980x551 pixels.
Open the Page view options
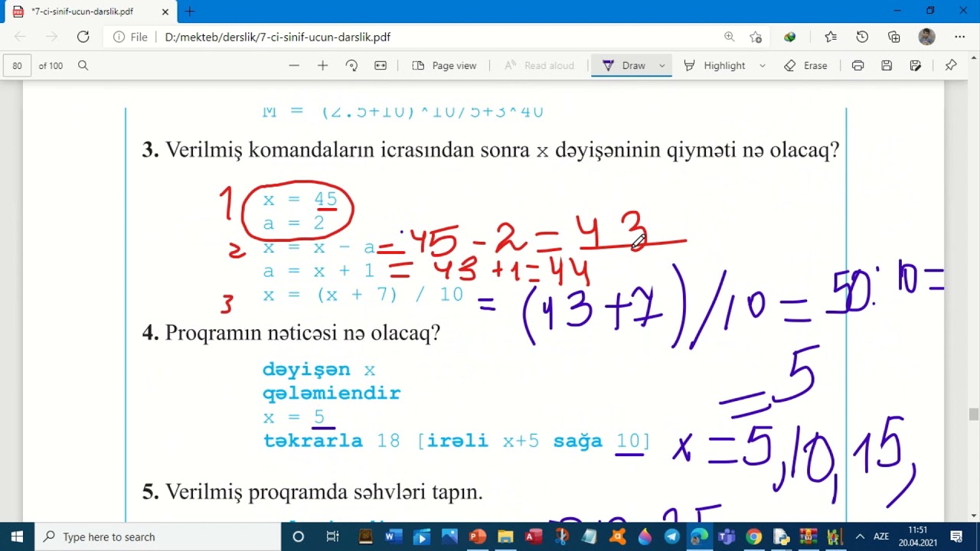[444, 66]
